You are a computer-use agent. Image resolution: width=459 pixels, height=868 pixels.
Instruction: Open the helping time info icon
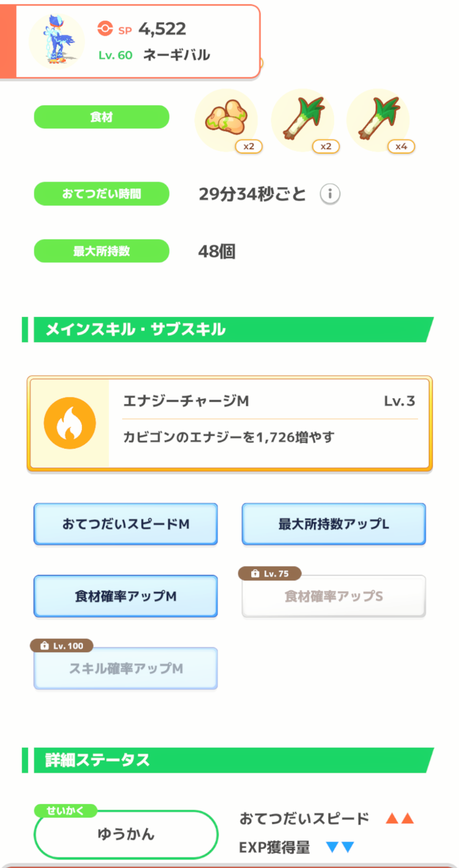click(330, 194)
